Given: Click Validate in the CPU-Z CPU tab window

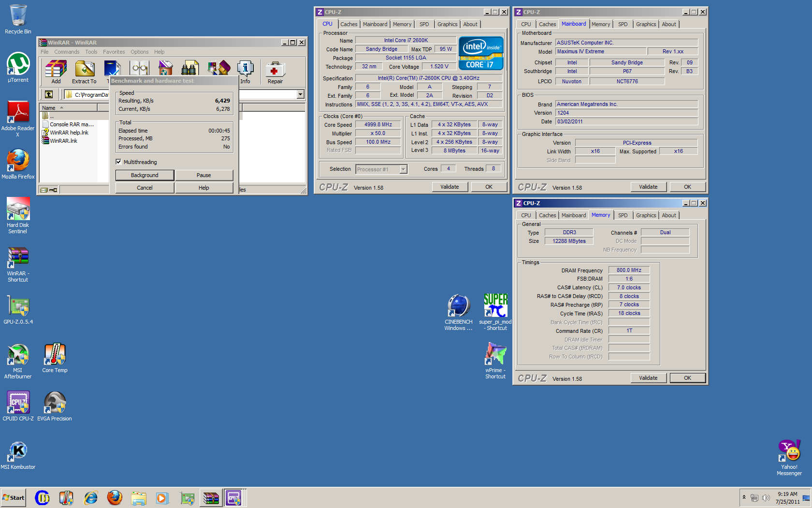Looking at the screenshot, I should pyautogui.click(x=449, y=187).
